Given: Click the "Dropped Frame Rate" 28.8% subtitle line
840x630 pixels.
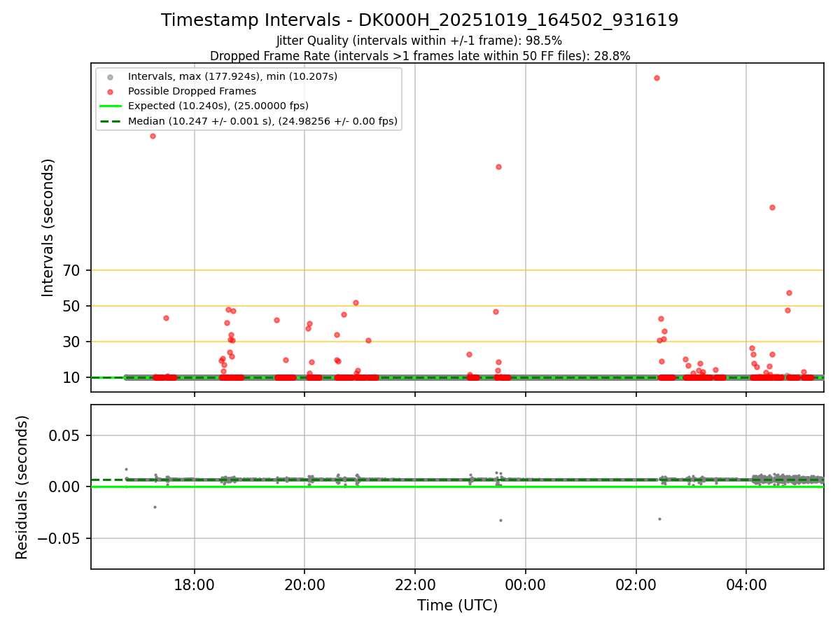Looking at the screenshot, I should tap(420, 56).
